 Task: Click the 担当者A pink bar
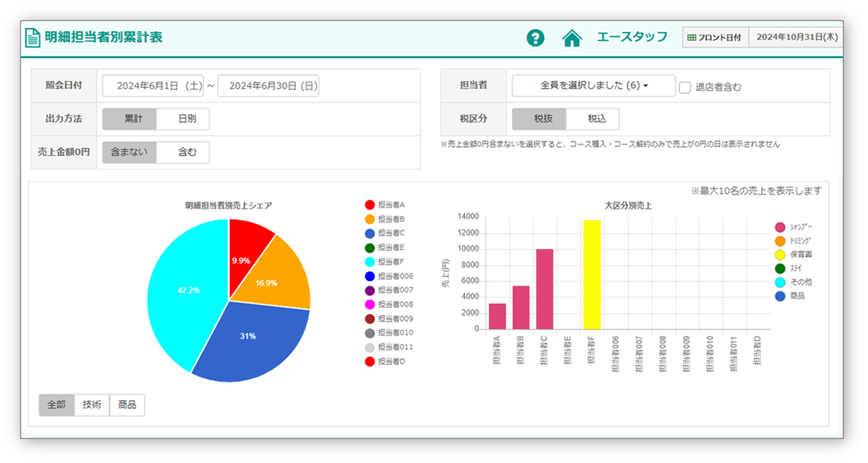tap(497, 316)
